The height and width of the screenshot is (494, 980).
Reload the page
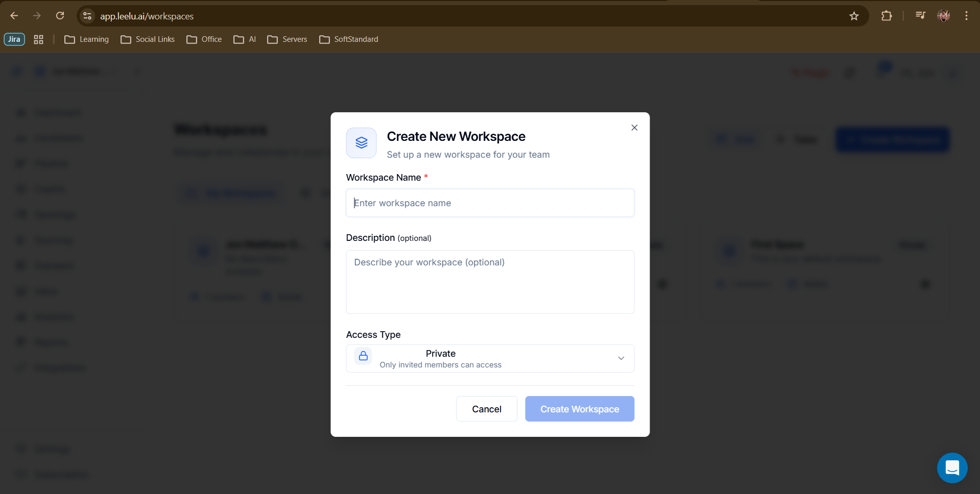pos(60,16)
